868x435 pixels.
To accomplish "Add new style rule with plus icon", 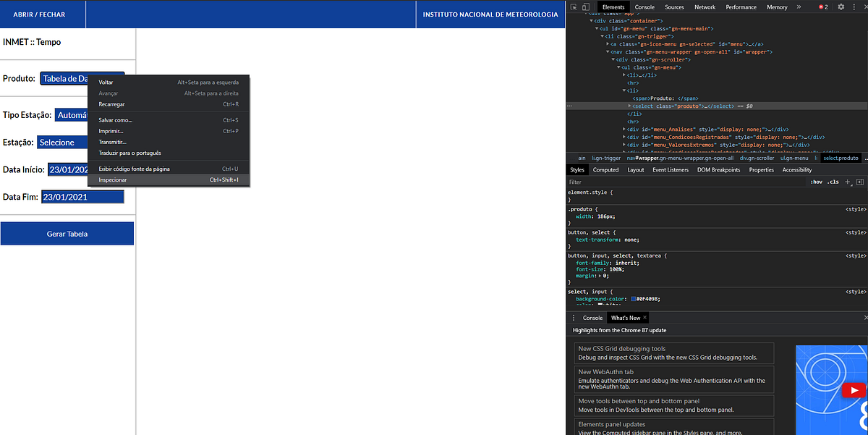I will coord(849,182).
